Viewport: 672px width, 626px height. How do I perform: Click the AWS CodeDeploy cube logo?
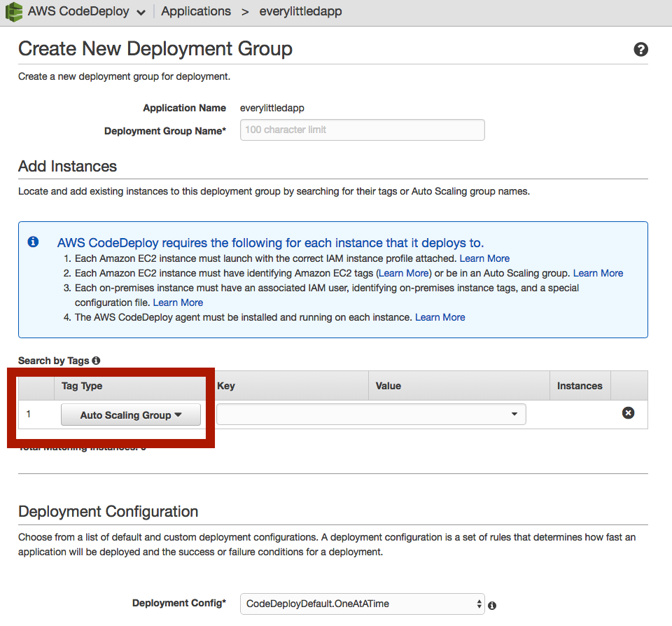pyautogui.click(x=14, y=12)
